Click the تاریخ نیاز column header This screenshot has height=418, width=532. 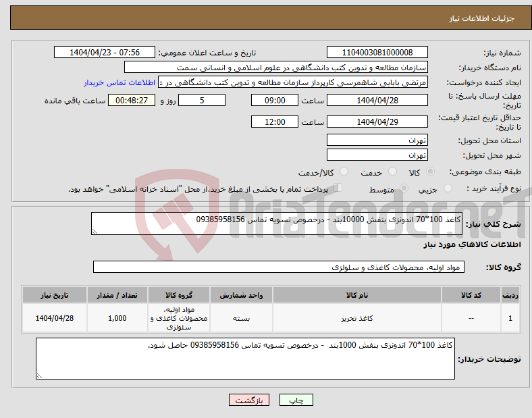(54, 295)
